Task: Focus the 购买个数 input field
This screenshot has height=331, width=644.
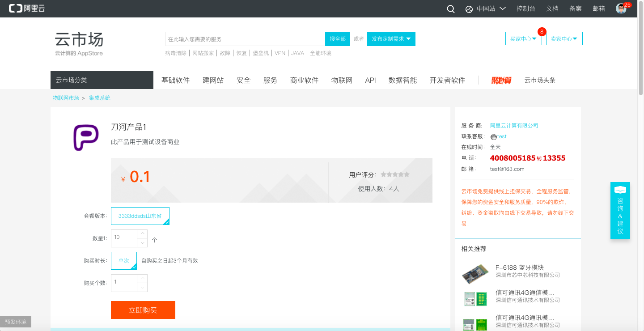Action: coord(124,283)
